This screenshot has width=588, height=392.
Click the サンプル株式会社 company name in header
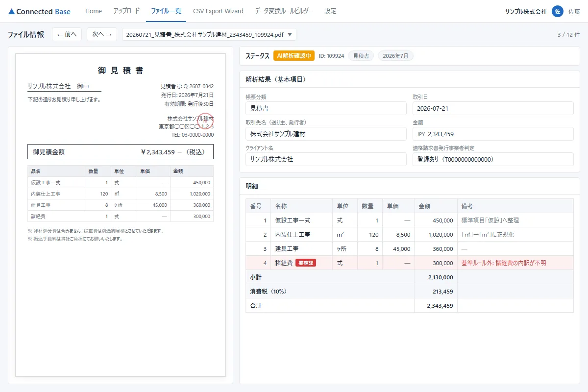coord(526,11)
